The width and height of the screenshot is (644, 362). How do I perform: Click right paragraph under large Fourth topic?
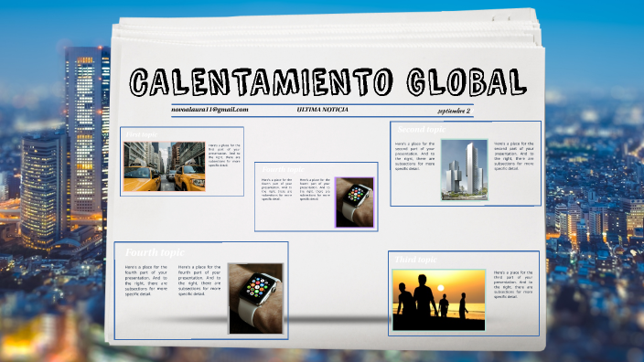(x=199, y=281)
